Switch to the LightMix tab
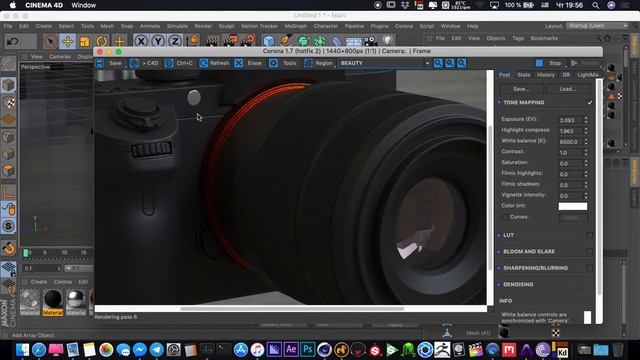The image size is (640, 360). pyautogui.click(x=588, y=75)
